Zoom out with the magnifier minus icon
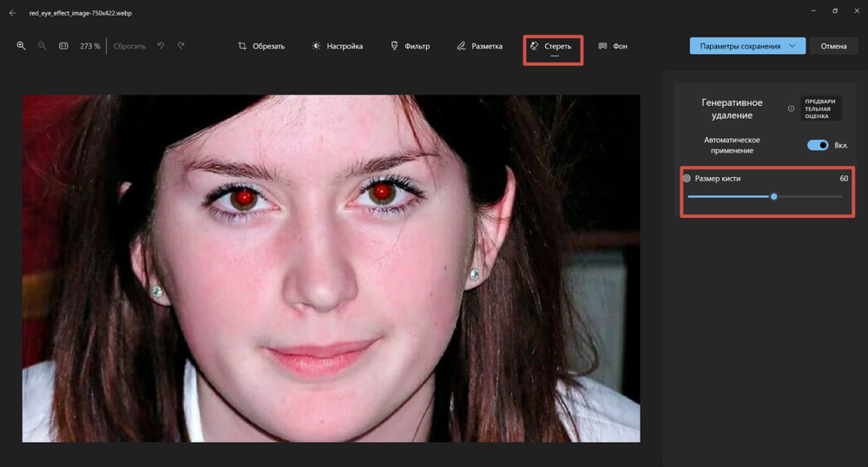This screenshot has height=467, width=868. pos(42,46)
